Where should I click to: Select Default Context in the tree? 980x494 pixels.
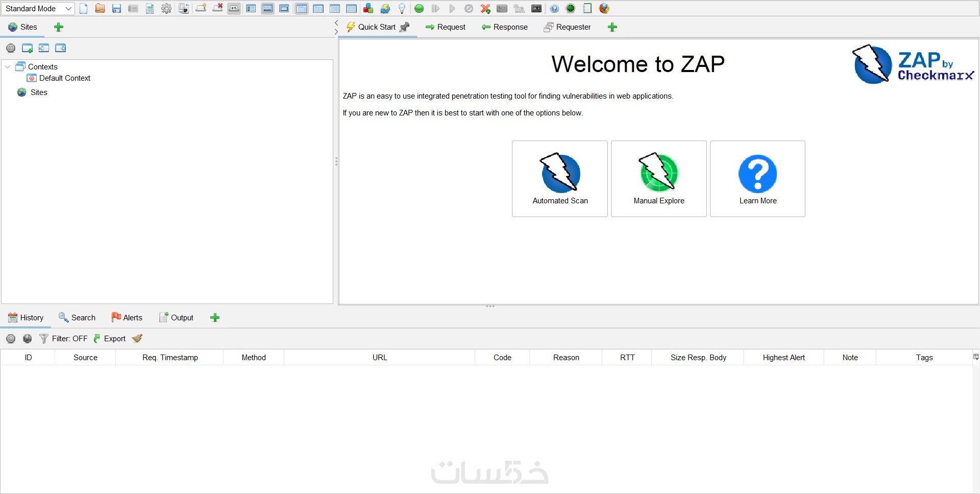click(65, 78)
